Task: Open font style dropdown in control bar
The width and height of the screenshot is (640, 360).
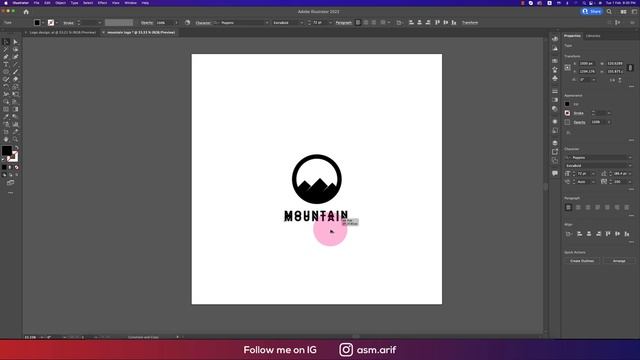Action: 302,22
